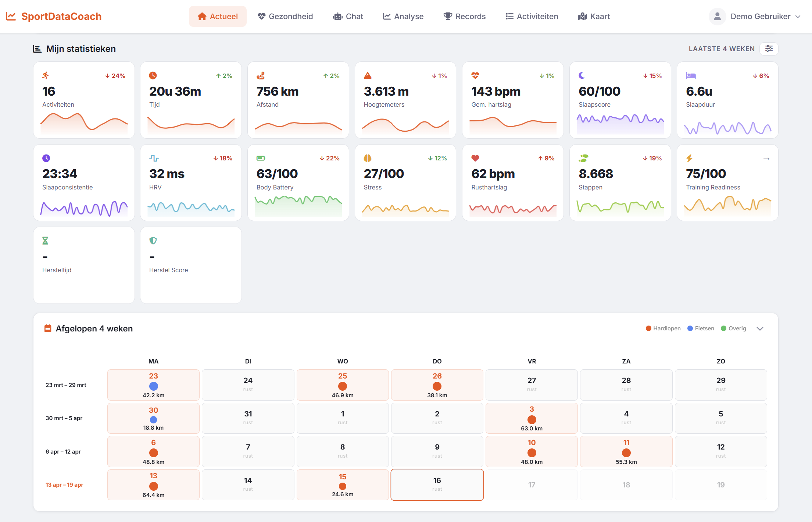Click the lightning bolt icon on Training Readiness
The width and height of the screenshot is (812, 522).
pyautogui.click(x=689, y=158)
